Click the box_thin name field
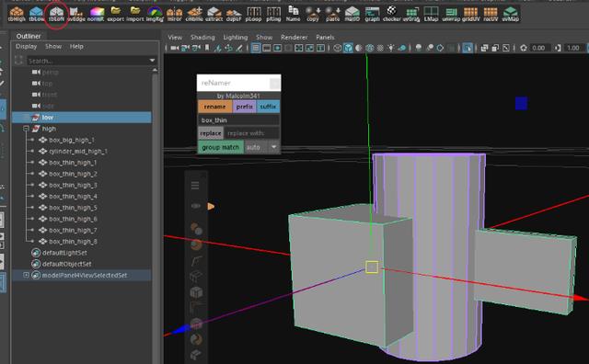Screen dimensions: 589x364 tap(239, 120)
